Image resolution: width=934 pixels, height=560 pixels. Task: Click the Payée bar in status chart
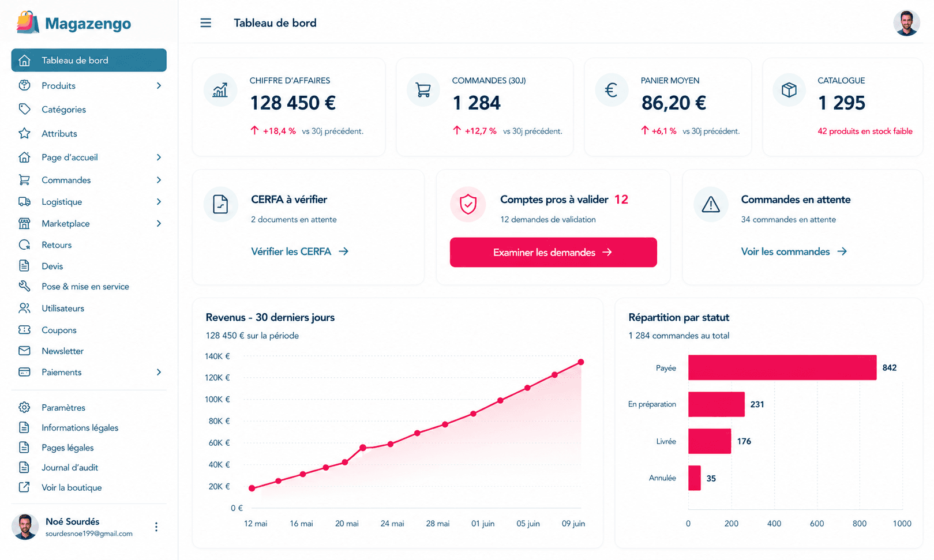click(782, 367)
